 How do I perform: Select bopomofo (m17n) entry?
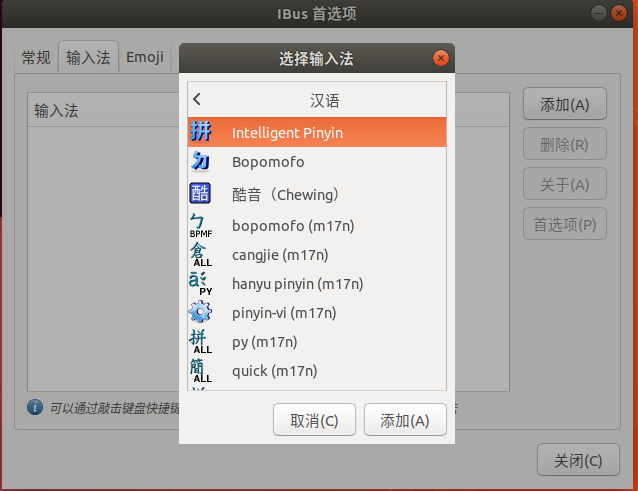317,225
